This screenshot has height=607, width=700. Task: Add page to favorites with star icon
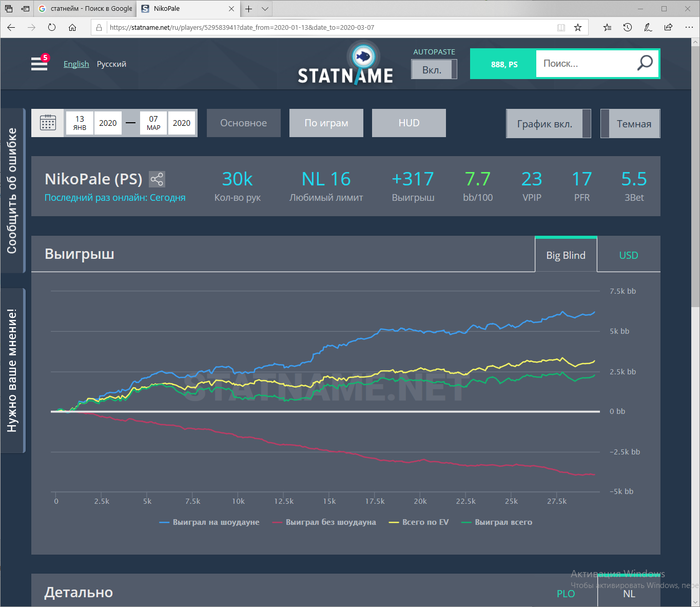point(578,27)
